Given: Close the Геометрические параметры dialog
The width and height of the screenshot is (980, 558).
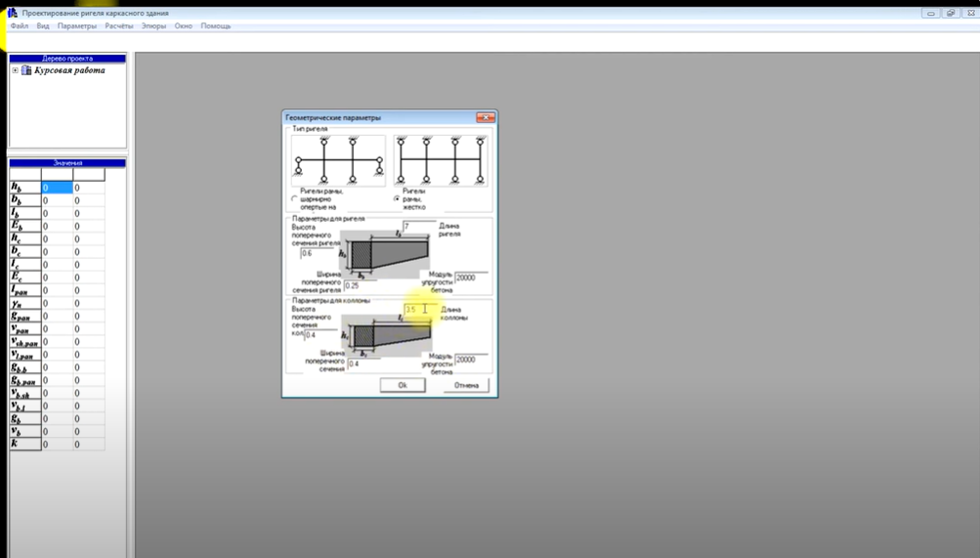Looking at the screenshot, I should (x=484, y=117).
